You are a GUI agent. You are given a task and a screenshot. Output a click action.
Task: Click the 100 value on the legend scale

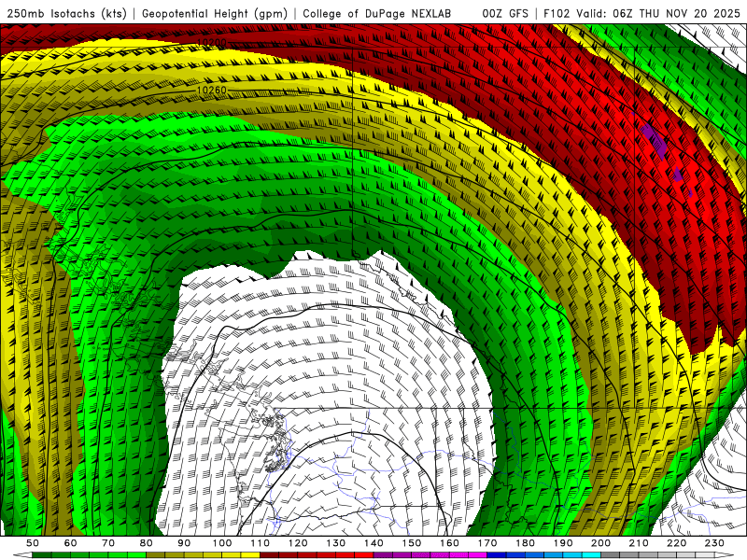[x=222, y=543]
